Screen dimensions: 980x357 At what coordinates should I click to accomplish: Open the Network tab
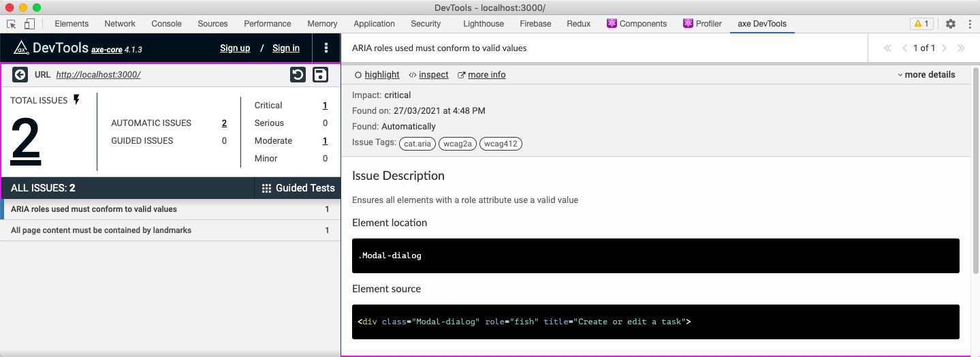coord(120,24)
